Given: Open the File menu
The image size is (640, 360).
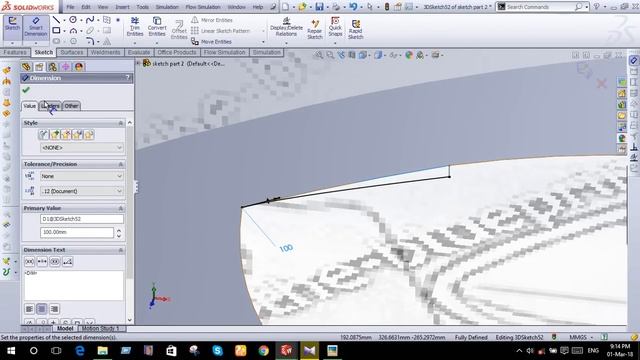Looking at the screenshot, I should point(71,7).
